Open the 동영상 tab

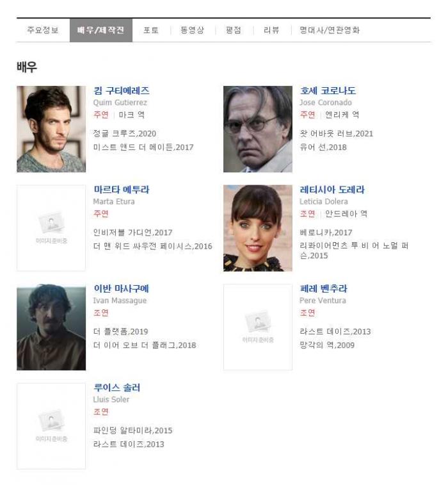192,30
